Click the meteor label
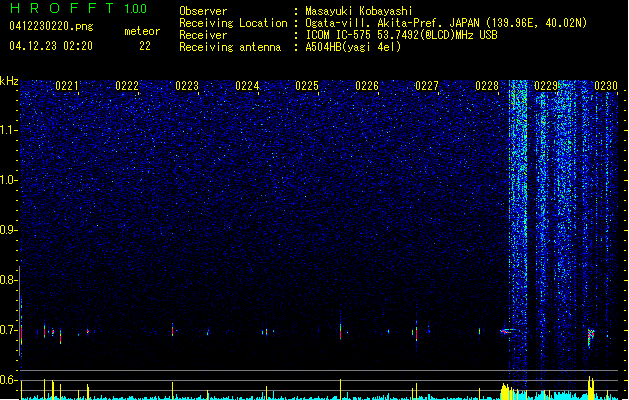Screen dimensions: 629x400 tap(142, 31)
